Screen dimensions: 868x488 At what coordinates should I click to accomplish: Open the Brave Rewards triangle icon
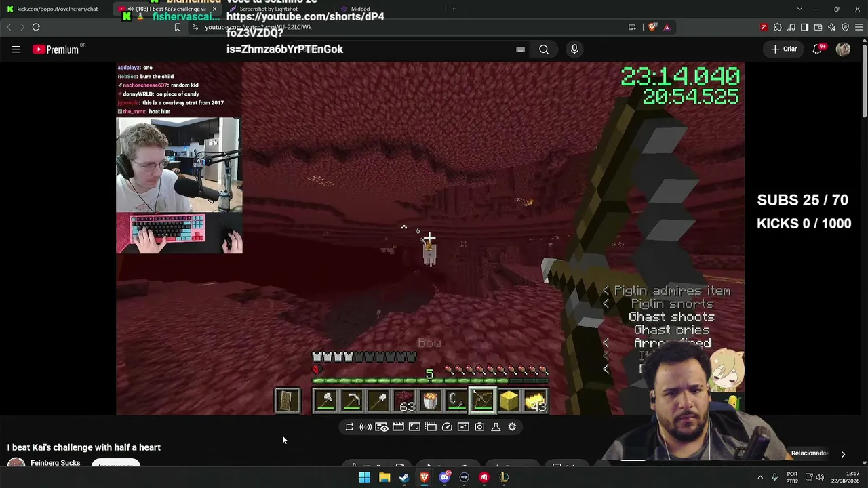[x=667, y=27]
